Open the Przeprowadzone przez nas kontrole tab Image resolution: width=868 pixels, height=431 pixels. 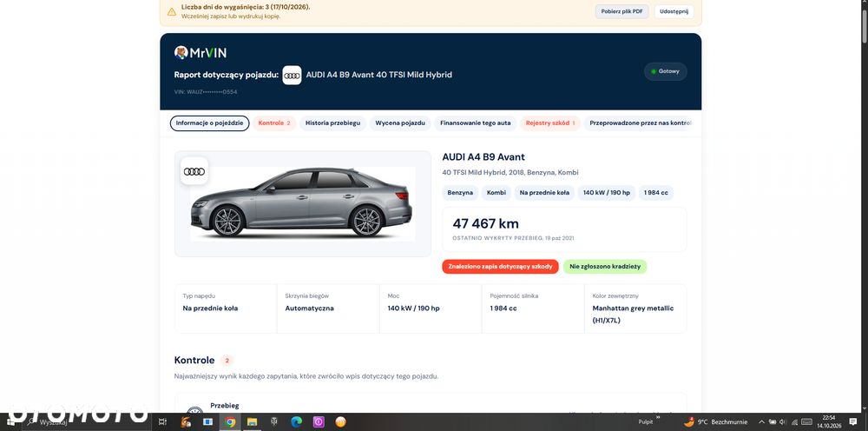click(640, 123)
